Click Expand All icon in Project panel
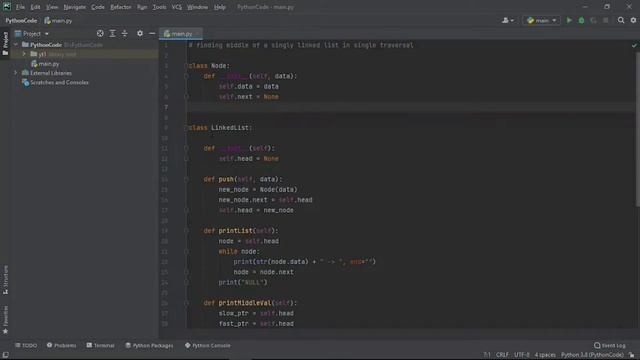640x360 pixels. (x=112, y=33)
